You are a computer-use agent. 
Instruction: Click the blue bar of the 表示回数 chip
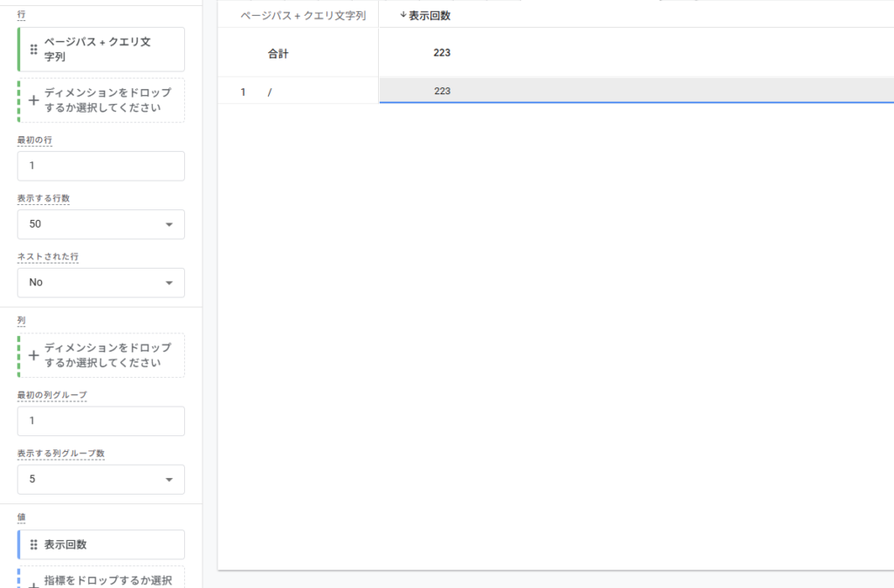pyautogui.click(x=18, y=544)
